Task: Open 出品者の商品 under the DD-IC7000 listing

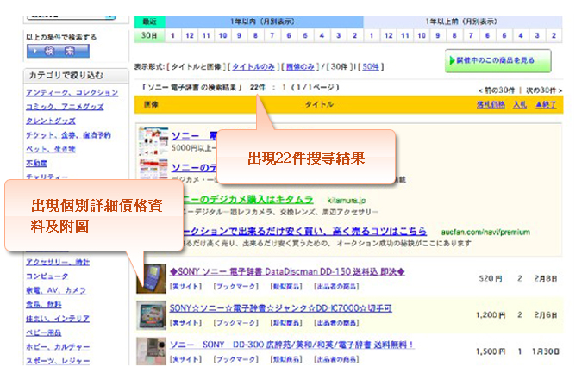Action: pyautogui.click(x=336, y=323)
